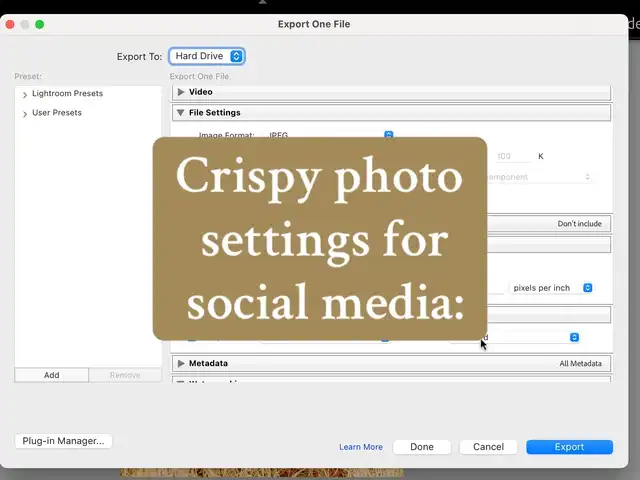Cancel the export dialog

[x=488, y=447]
